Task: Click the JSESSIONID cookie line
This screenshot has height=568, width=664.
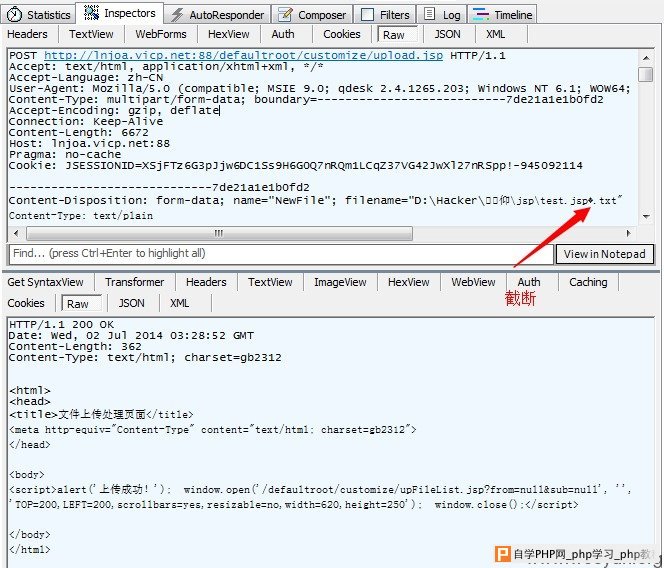Action: pos(296,166)
